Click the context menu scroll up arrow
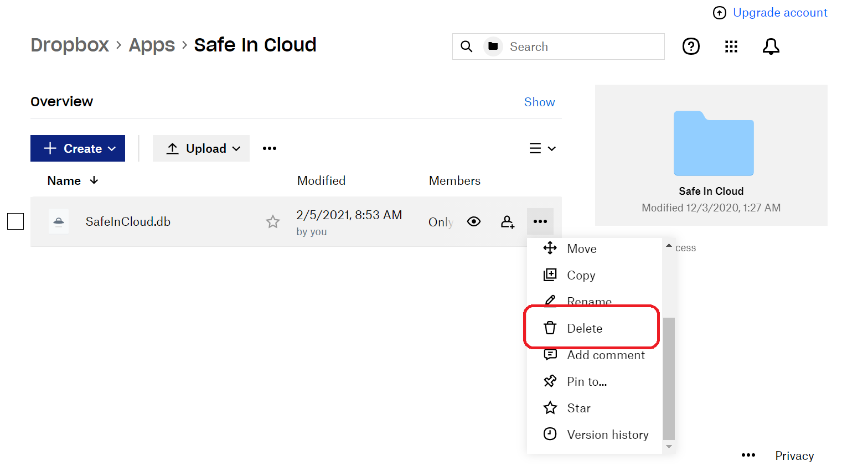Viewport: 868px width, 471px height. tap(669, 245)
